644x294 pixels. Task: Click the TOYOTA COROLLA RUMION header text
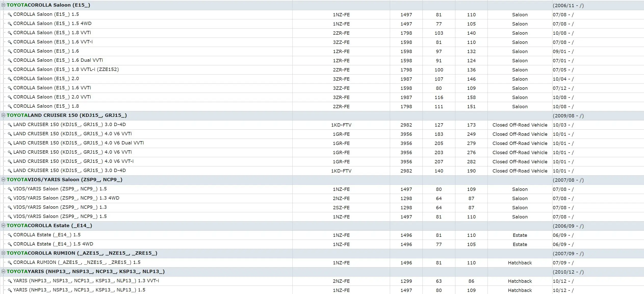click(82, 253)
